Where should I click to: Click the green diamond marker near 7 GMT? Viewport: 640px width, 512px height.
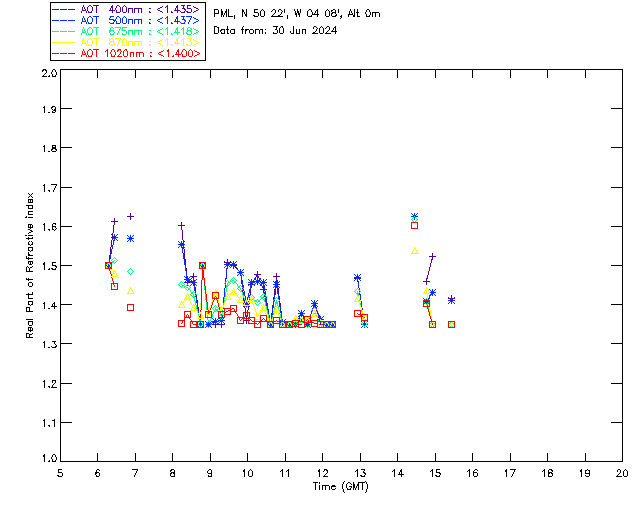pos(131,272)
